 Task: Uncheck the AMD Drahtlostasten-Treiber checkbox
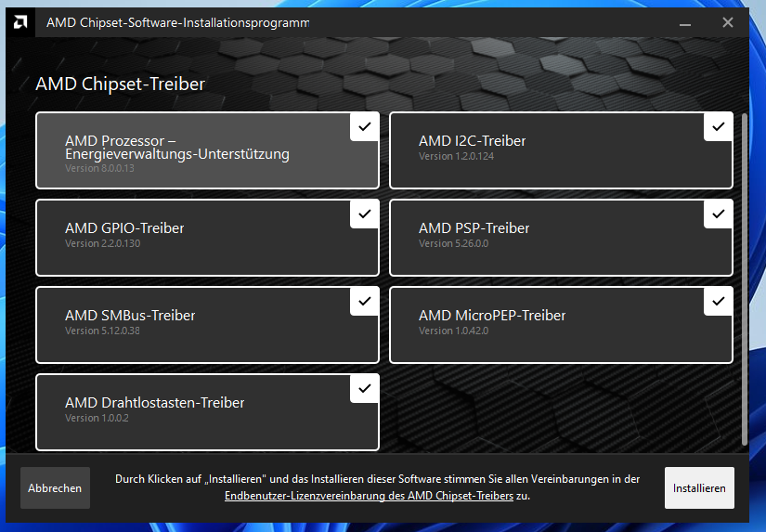pos(365,389)
